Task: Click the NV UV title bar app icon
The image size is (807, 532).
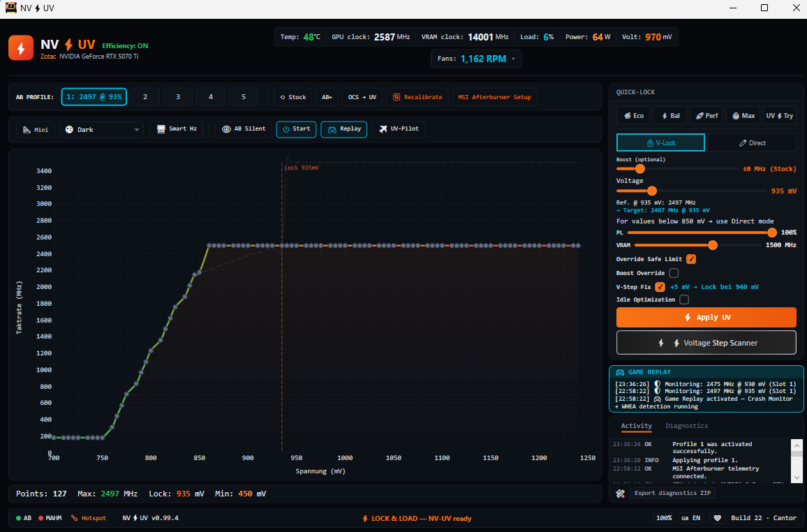Action: pyautogui.click(x=10, y=8)
